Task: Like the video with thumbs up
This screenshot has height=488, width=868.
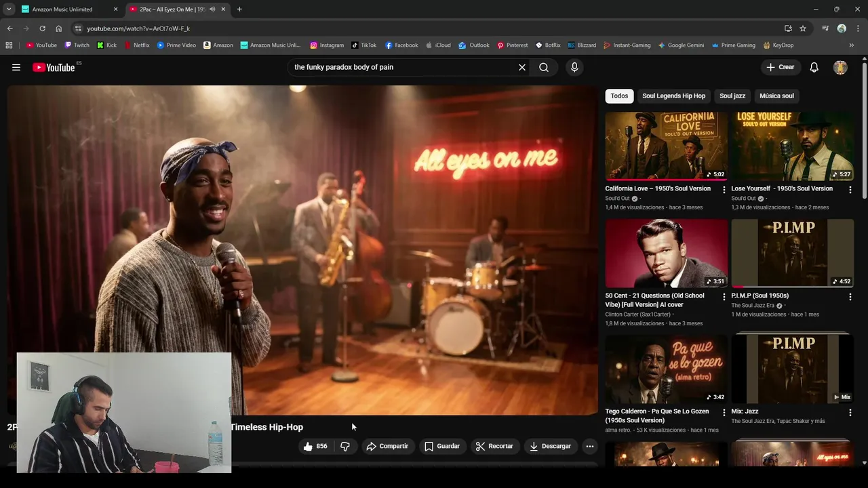Action: coord(315,446)
